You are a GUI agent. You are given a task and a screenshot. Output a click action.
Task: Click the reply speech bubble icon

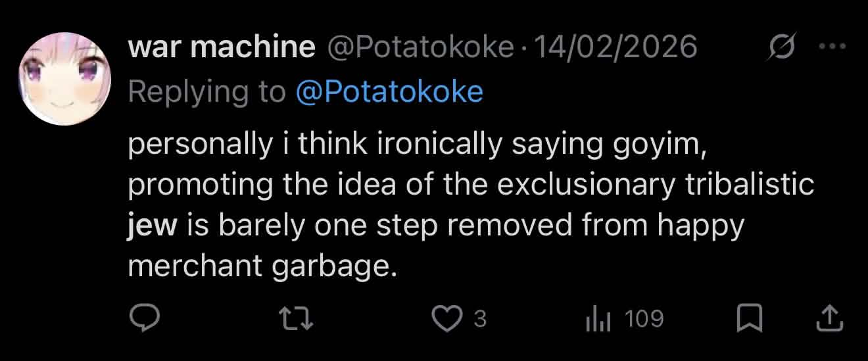tap(144, 319)
